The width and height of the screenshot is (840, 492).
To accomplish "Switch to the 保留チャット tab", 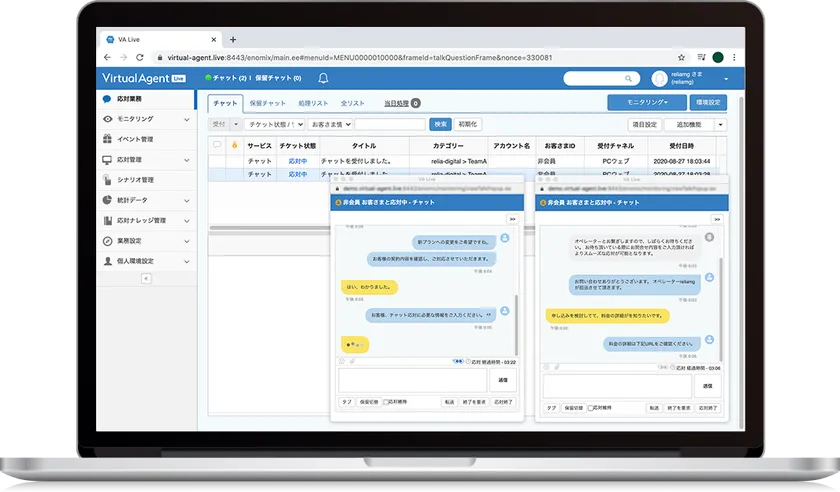I will pyautogui.click(x=267, y=103).
